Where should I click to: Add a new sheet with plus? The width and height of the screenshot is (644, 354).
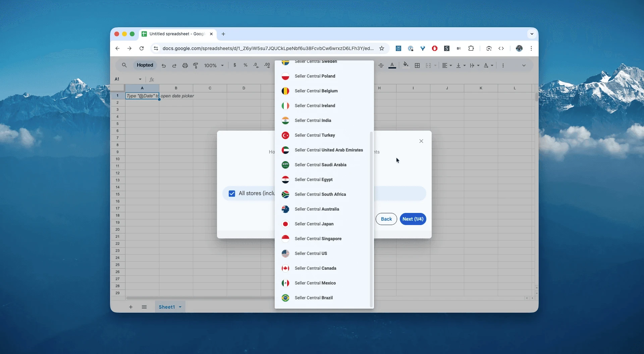click(x=131, y=307)
